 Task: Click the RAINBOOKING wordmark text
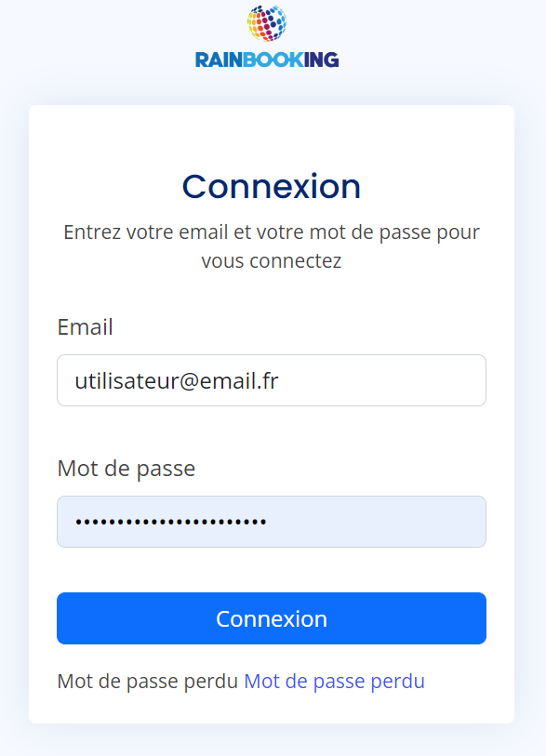click(x=267, y=60)
